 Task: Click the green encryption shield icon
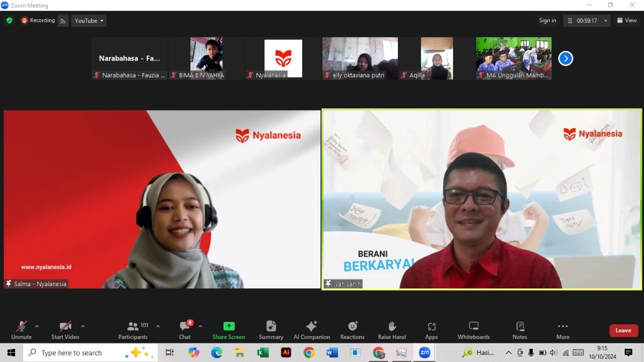(9, 20)
